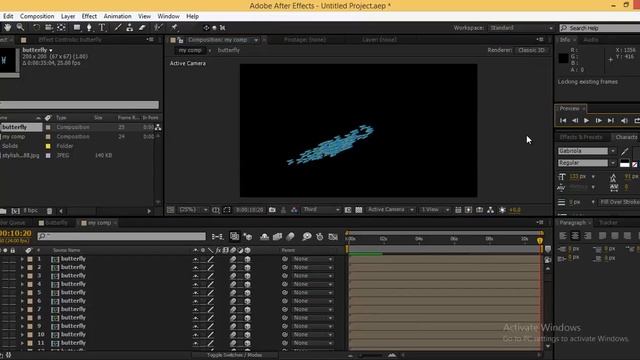Viewport: 640px width, 360px height.
Task: Open Parent dropdown for layer 9
Action: [x=312, y=326]
